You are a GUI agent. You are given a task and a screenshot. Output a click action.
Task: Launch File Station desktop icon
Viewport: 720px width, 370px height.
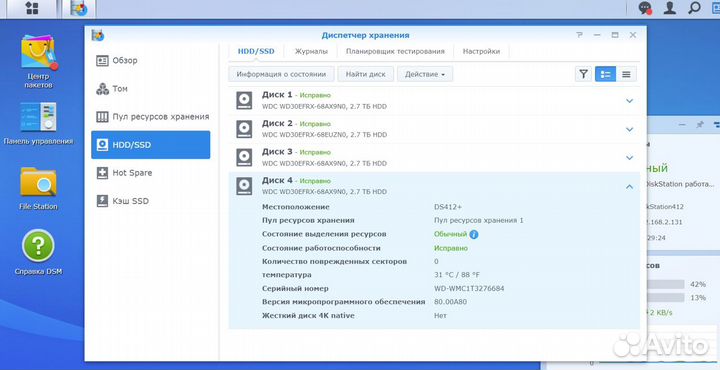(38, 189)
